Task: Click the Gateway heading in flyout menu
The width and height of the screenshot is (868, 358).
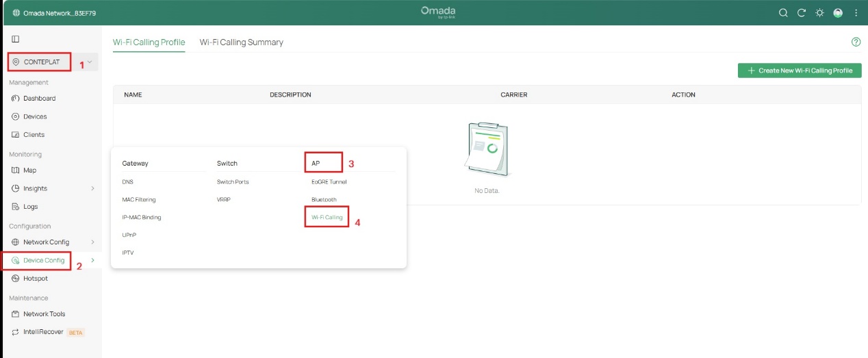Action: [136, 164]
